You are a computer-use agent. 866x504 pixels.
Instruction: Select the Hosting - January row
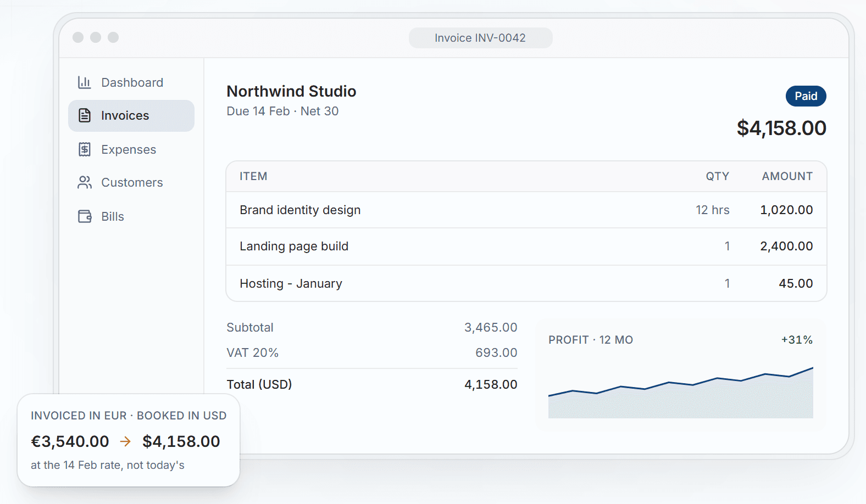tap(526, 283)
